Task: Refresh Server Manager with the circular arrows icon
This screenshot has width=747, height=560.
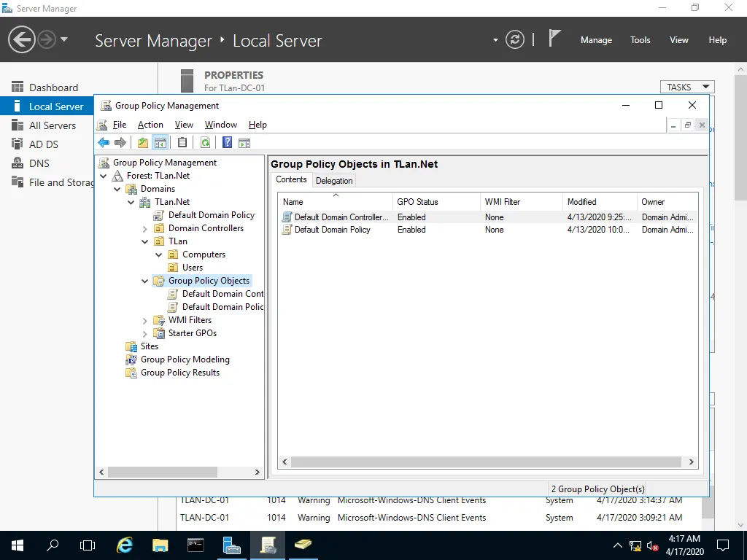Action: pyautogui.click(x=515, y=39)
